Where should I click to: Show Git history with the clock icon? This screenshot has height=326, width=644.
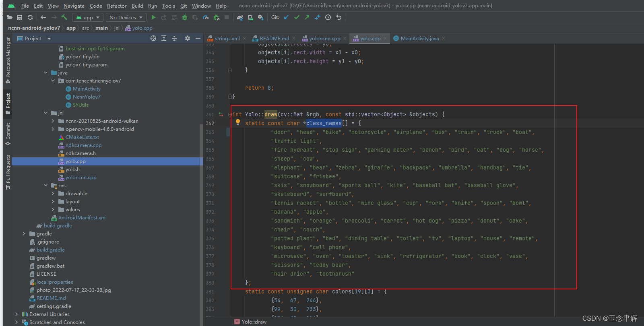pos(328,17)
